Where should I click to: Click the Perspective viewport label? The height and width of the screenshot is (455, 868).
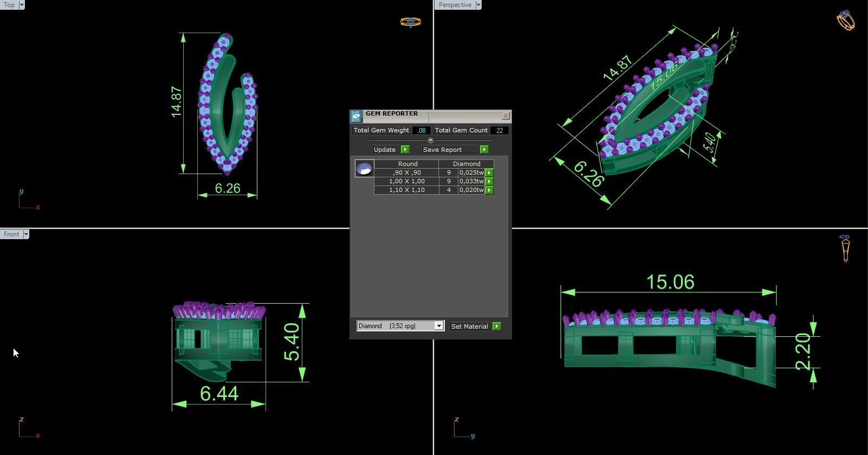(455, 5)
